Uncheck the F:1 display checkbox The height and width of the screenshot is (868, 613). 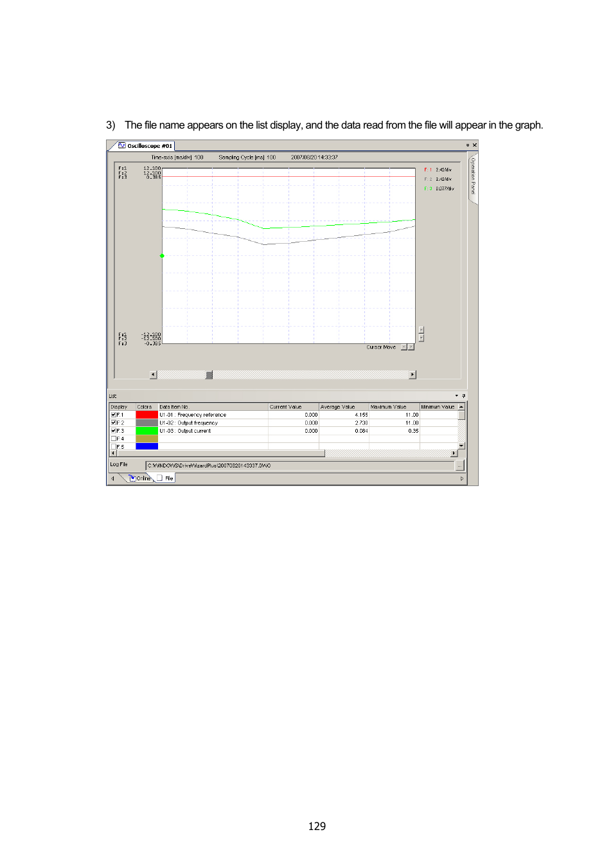114,415
